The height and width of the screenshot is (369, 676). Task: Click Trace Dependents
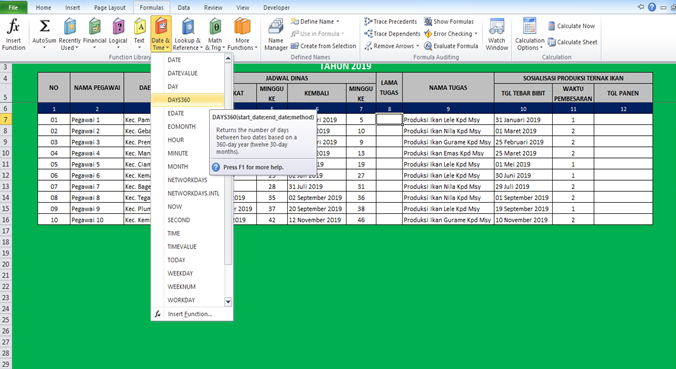tap(392, 34)
